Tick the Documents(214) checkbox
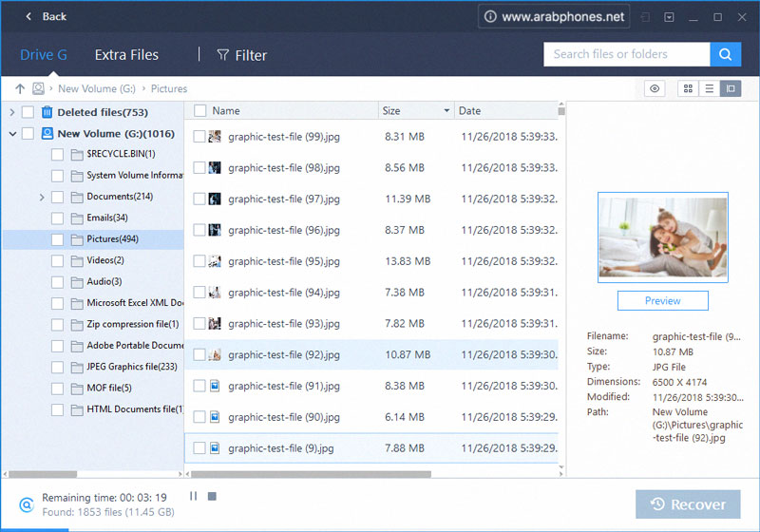760x532 pixels. [x=57, y=197]
